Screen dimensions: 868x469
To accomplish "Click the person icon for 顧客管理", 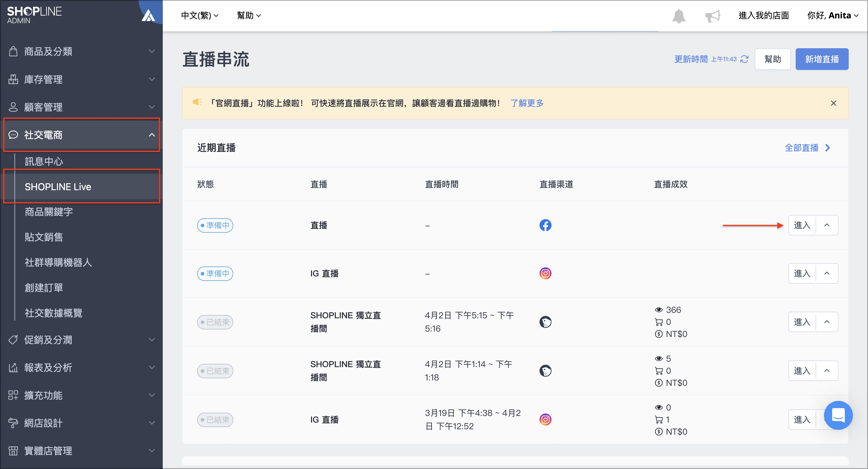I will [13, 107].
